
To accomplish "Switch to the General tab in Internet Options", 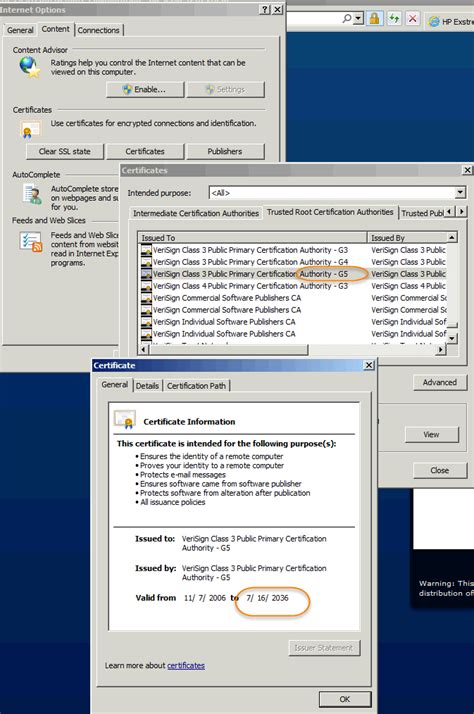I will point(20,30).
